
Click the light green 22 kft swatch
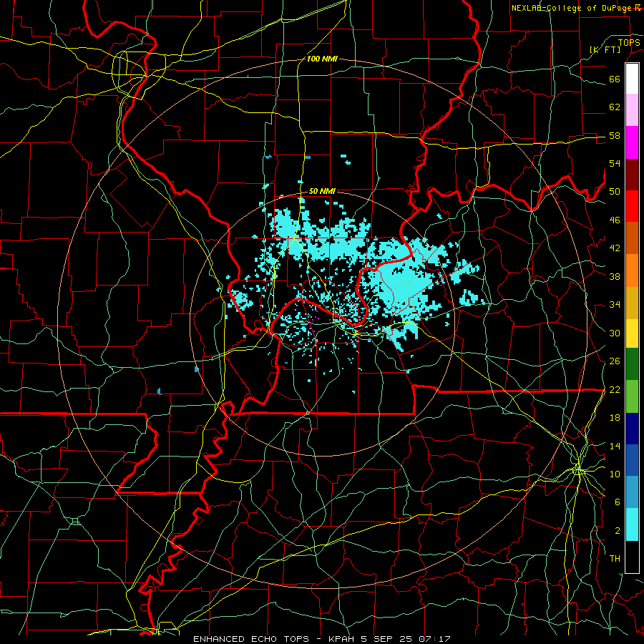point(632,396)
